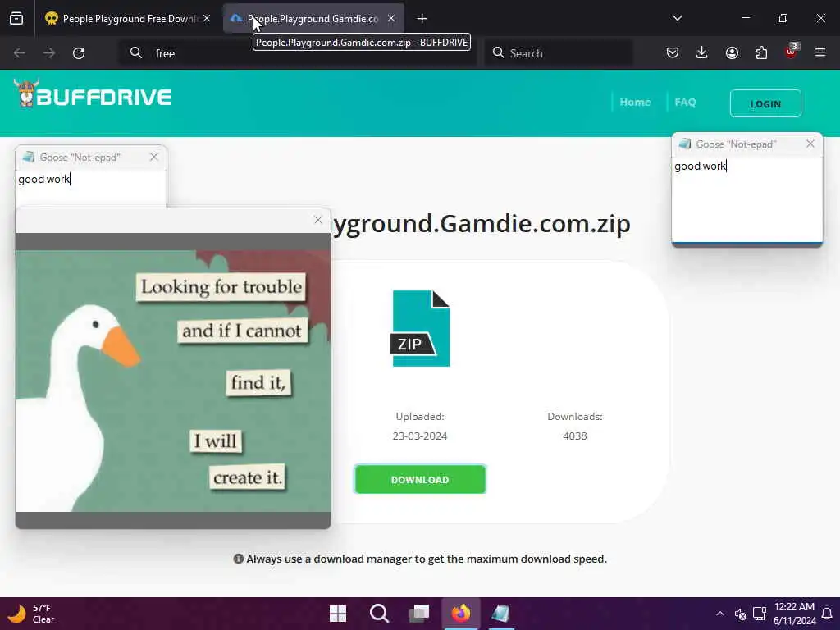
Task: Click the right Goose Not-epad title icon
Action: [x=685, y=144]
